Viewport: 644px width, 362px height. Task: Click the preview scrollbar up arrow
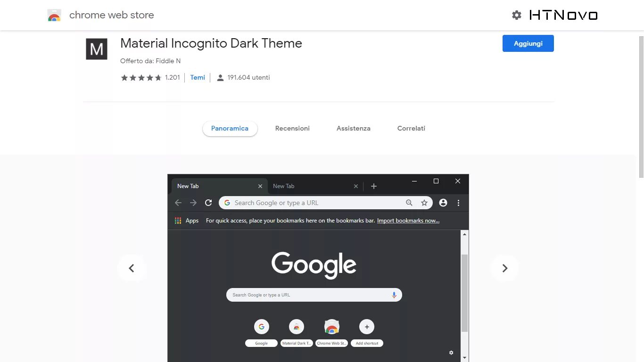(465, 234)
